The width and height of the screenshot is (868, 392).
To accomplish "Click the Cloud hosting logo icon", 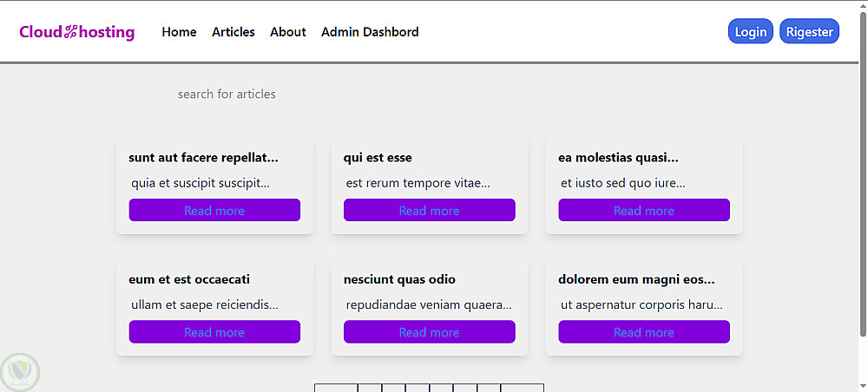I will pos(71,33).
